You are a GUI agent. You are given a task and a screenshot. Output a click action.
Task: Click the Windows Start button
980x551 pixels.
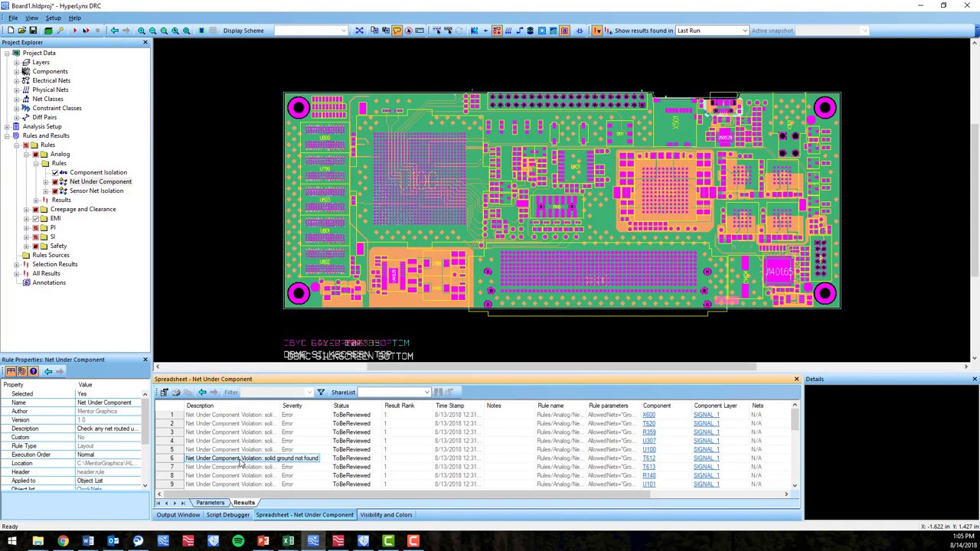12,542
